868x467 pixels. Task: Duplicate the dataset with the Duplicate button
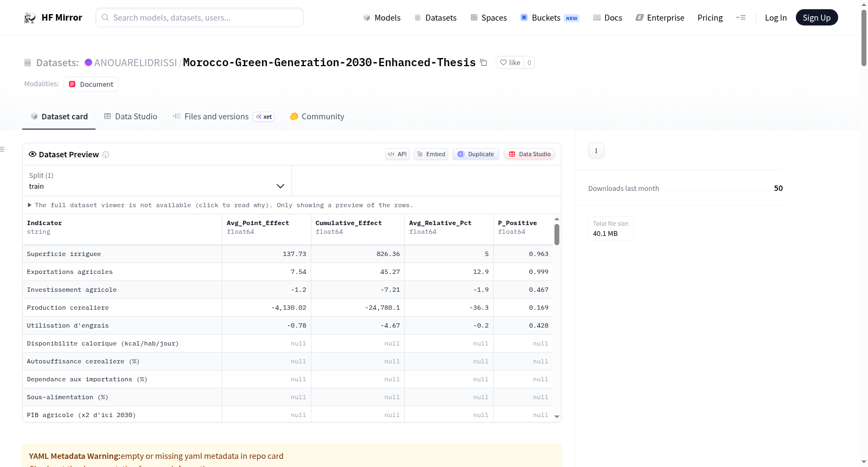coord(476,154)
